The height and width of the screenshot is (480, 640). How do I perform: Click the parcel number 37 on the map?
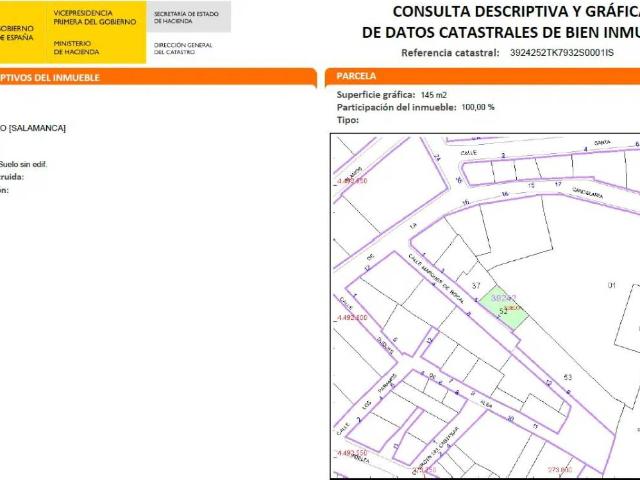[476, 286]
